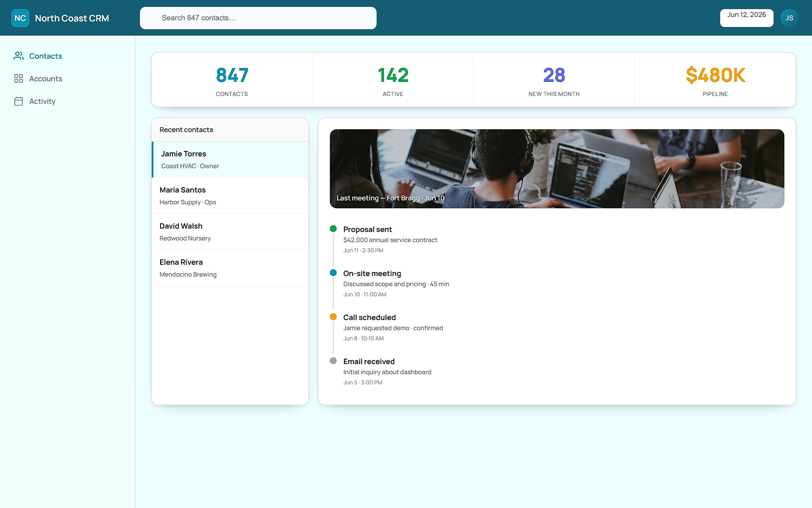Image resolution: width=812 pixels, height=508 pixels.
Task: Open Accounts in the sidebar
Action: (x=67, y=79)
